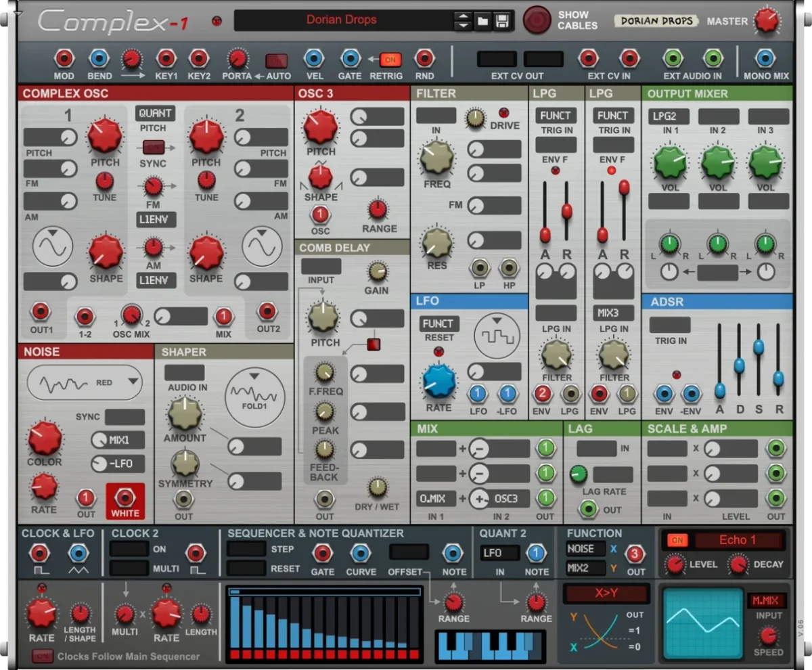Toggle the filter DRIVE LED button

tap(504, 113)
